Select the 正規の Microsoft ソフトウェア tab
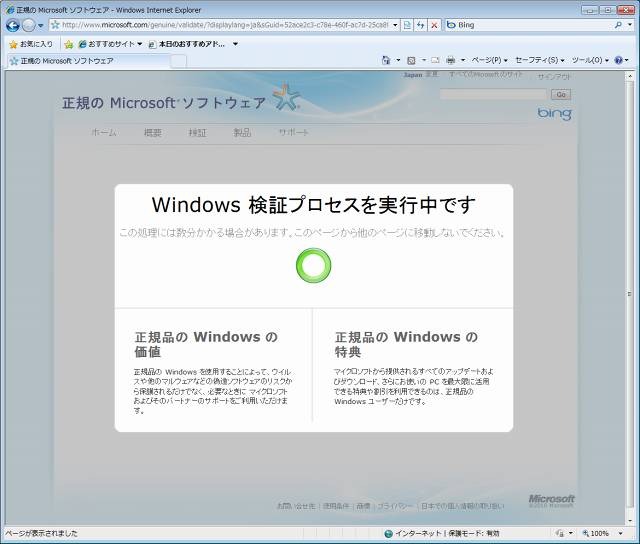 pos(88,61)
